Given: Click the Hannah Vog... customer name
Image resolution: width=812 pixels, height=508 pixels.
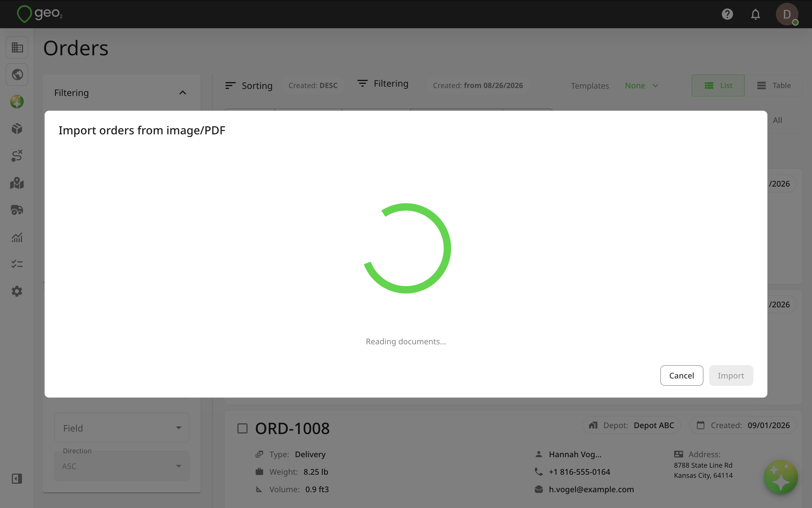Looking at the screenshot, I should (575, 454).
